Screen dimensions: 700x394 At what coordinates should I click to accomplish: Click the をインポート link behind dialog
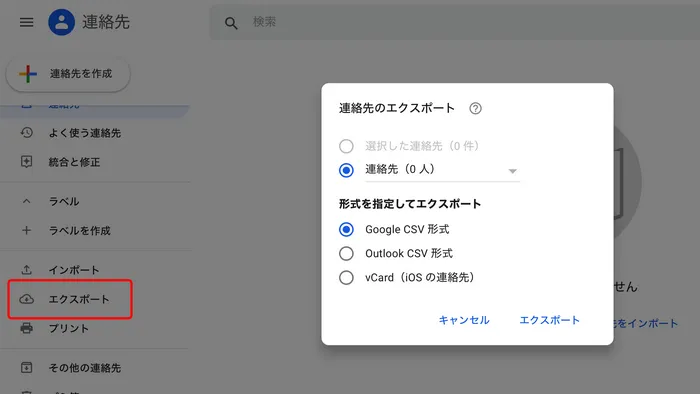646,323
